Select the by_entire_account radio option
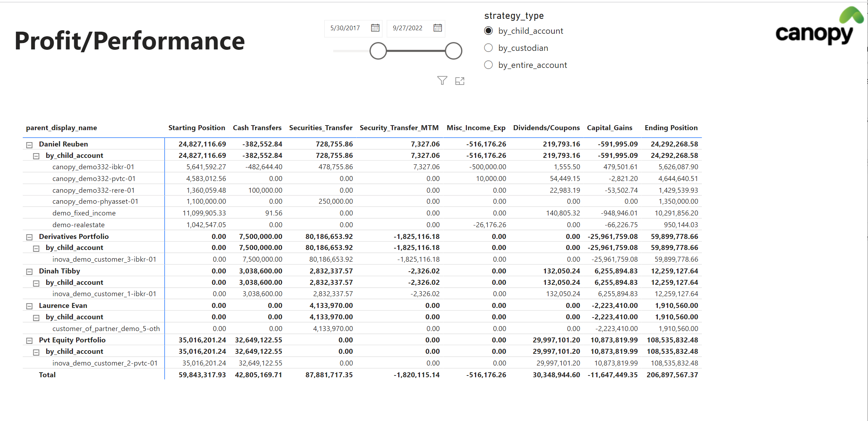The image size is (868, 421). click(489, 65)
